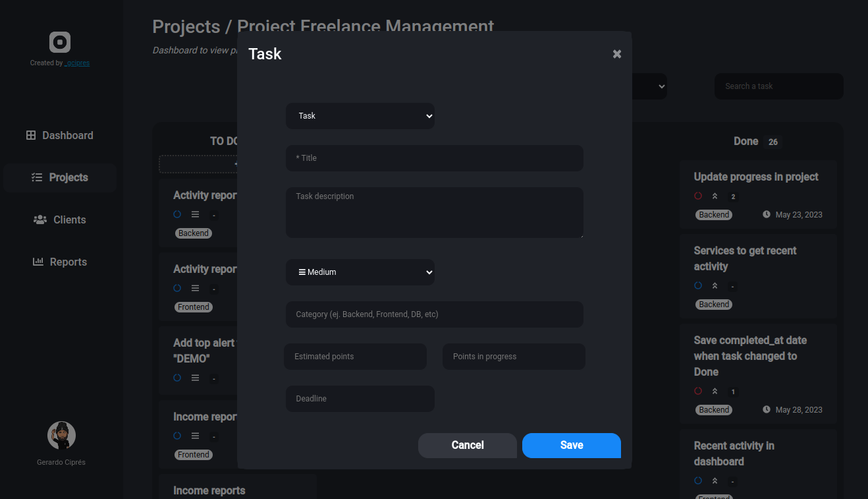Click the Clients people icon

tap(40, 220)
